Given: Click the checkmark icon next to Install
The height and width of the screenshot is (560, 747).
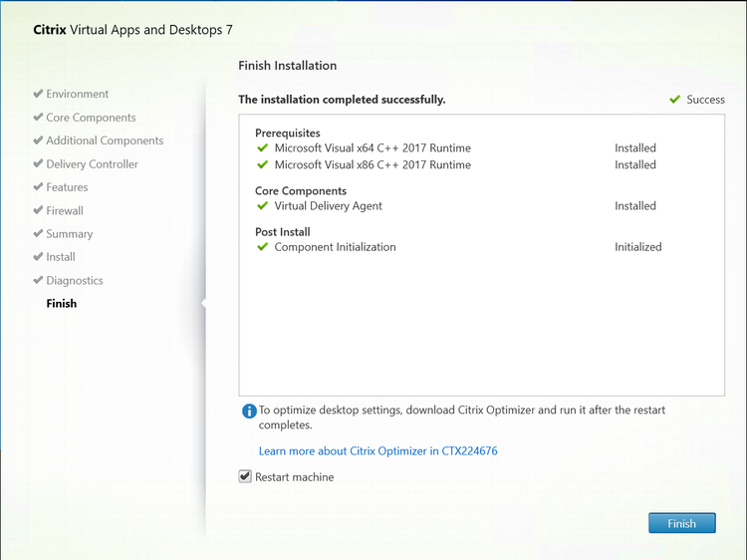Looking at the screenshot, I should pos(38,256).
